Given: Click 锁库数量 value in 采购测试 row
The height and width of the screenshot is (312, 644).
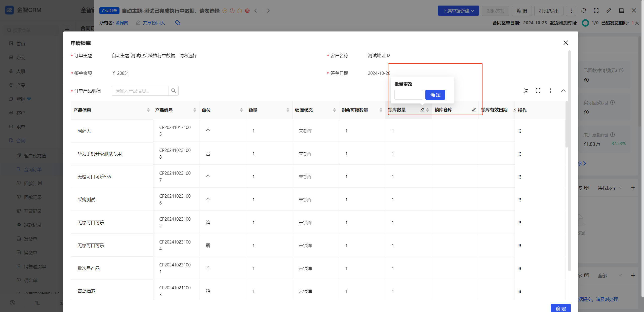Looking at the screenshot, I should point(393,200).
